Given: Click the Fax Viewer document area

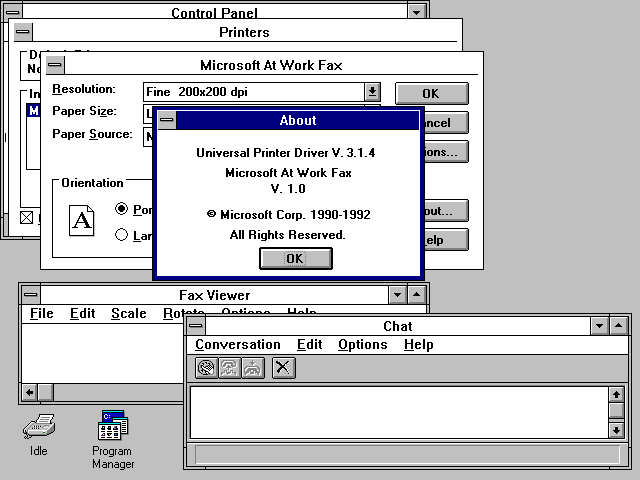Looking at the screenshot, I should tap(102, 353).
